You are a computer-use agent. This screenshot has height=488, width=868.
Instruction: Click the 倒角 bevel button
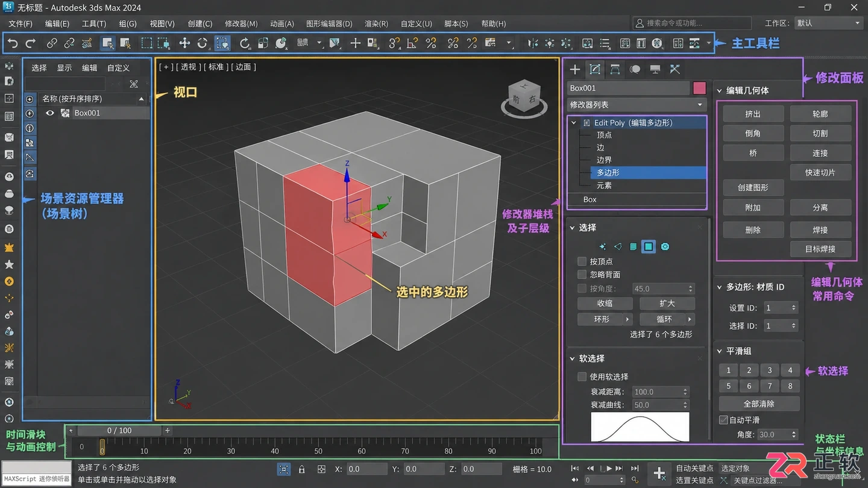pyautogui.click(x=753, y=133)
